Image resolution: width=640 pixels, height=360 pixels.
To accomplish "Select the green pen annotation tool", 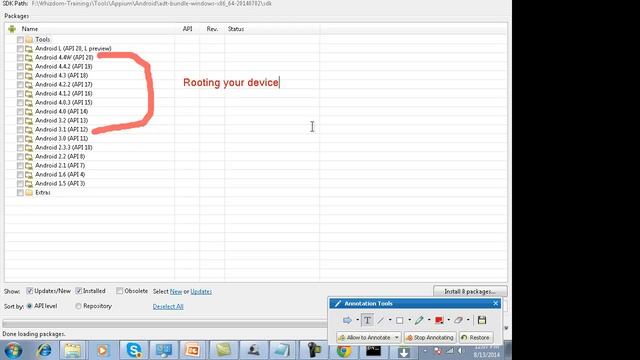I will [419, 320].
